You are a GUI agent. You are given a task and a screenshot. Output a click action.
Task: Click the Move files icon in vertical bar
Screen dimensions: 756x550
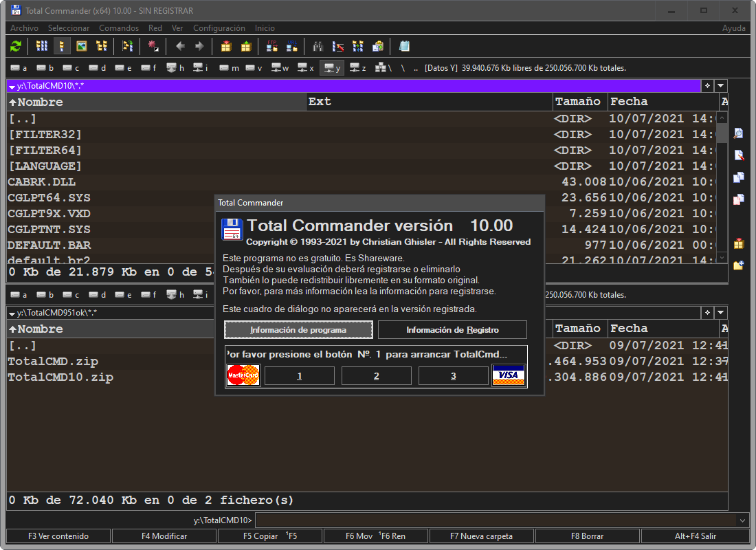pos(739,199)
